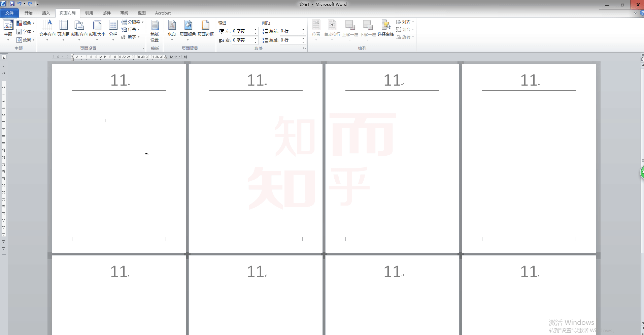Open 行号 line numbers dropdown
Screen dimensions: 644x335
(x=131, y=29)
